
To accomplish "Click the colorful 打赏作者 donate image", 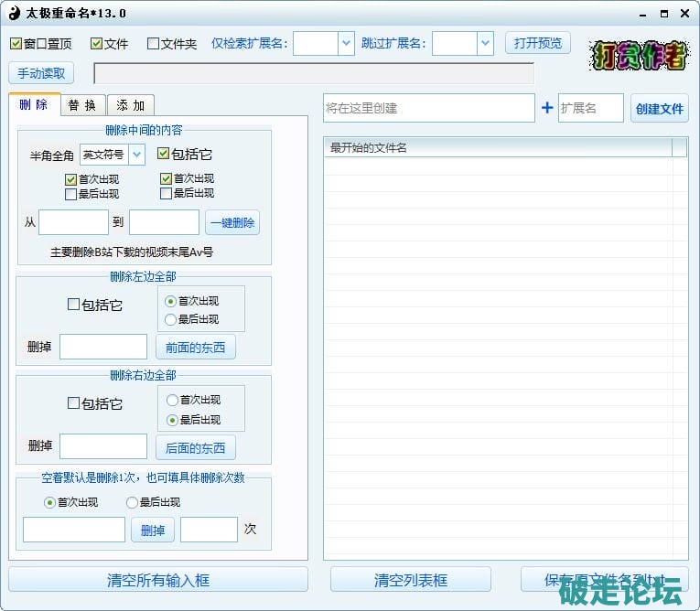I will pos(639,57).
